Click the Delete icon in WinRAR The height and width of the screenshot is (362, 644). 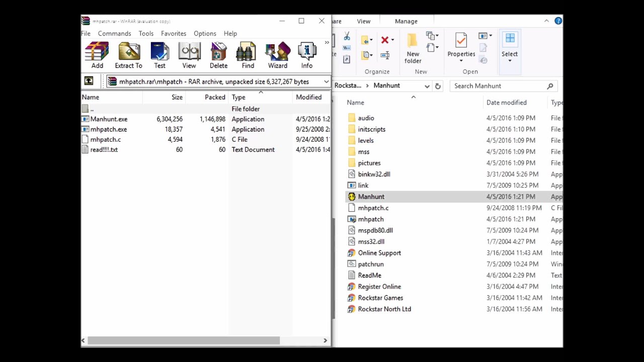[x=218, y=55]
